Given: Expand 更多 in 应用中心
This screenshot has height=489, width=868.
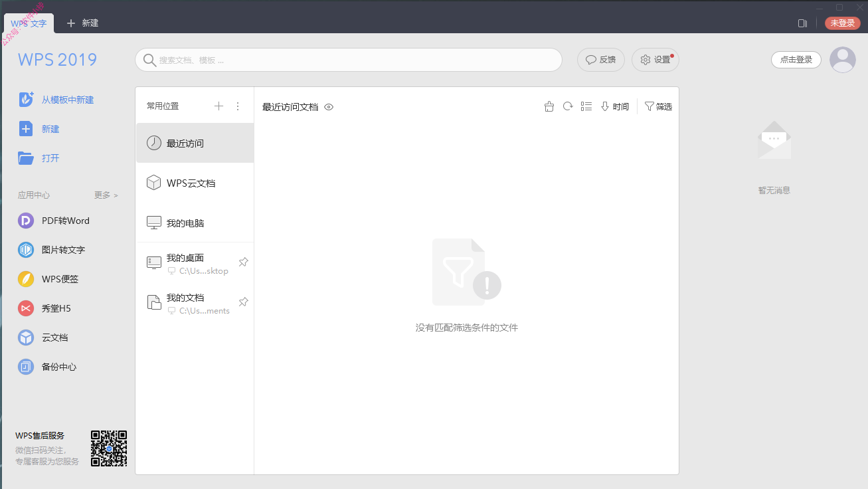Looking at the screenshot, I should tap(106, 195).
